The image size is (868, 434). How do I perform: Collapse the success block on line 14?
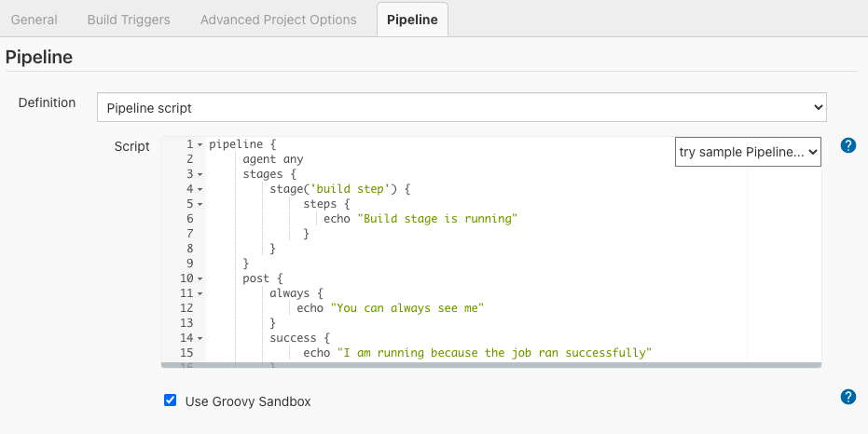(200, 339)
